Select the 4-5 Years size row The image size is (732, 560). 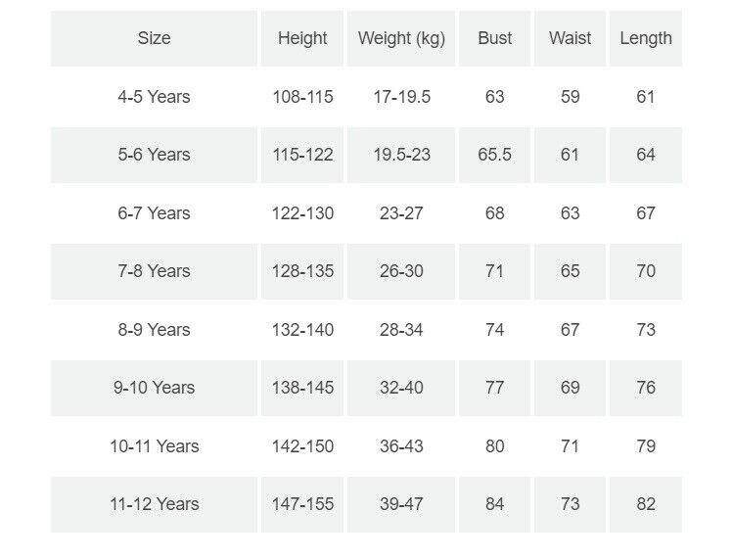pyautogui.click(x=154, y=97)
